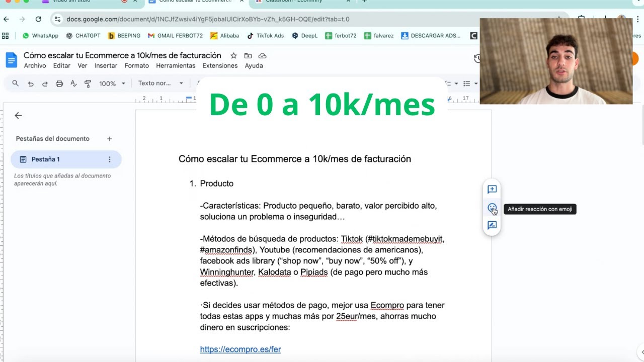Close the Video sin título browser tab

pyautogui.click(x=135, y=2)
